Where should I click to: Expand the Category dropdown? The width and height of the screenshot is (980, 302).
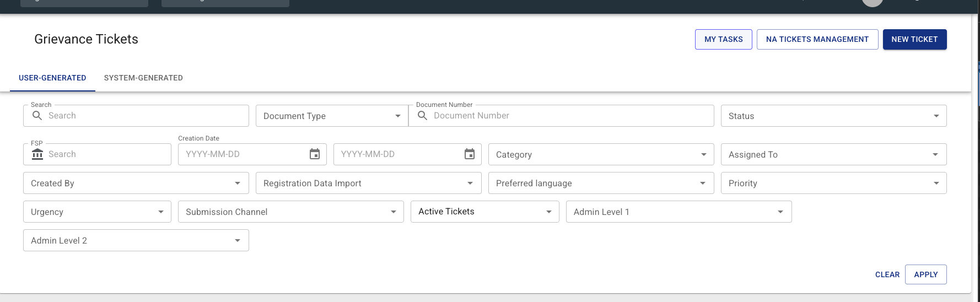[601, 154]
